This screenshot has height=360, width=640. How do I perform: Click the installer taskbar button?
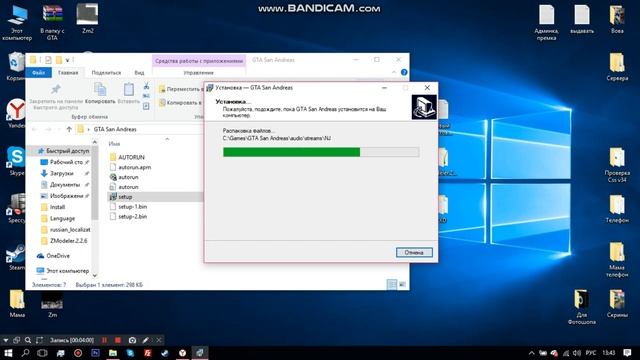200,353
